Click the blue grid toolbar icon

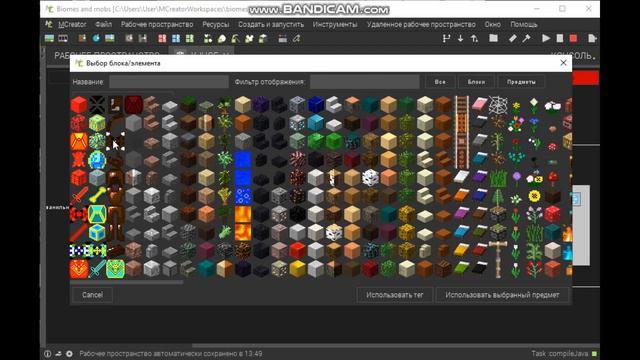(176, 38)
